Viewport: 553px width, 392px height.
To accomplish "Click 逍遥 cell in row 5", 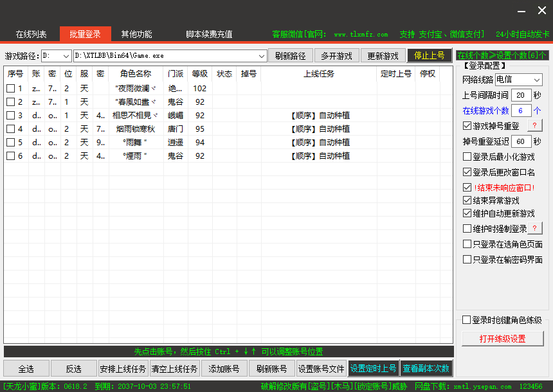I will pos(176,143).
